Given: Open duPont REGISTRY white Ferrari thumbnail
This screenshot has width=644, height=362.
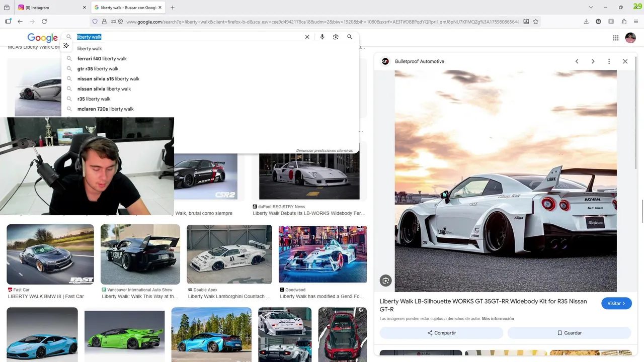Looking at the screenshot, I should [x=309, y=176].
